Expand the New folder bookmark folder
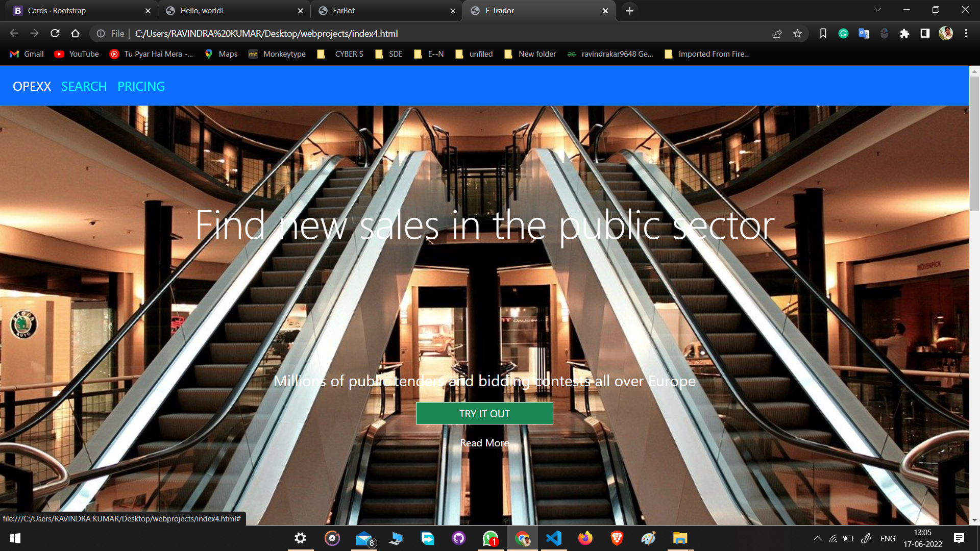Viewport: 980px width, 551px height. pos(530,54)
